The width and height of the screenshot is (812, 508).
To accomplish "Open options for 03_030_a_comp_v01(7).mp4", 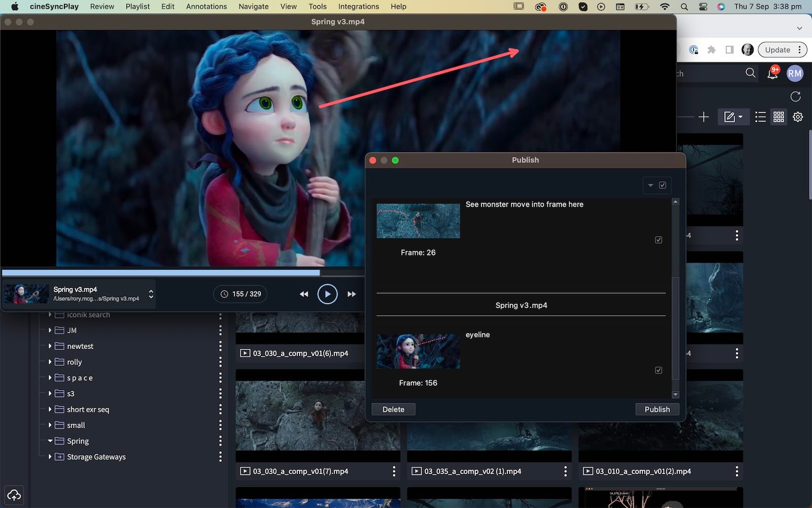I will coord(394,471).
